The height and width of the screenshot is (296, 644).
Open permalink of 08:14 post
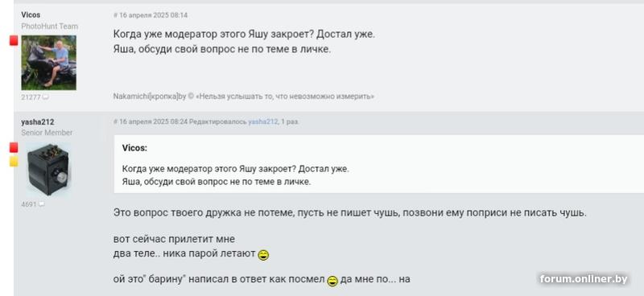point(151,15)
